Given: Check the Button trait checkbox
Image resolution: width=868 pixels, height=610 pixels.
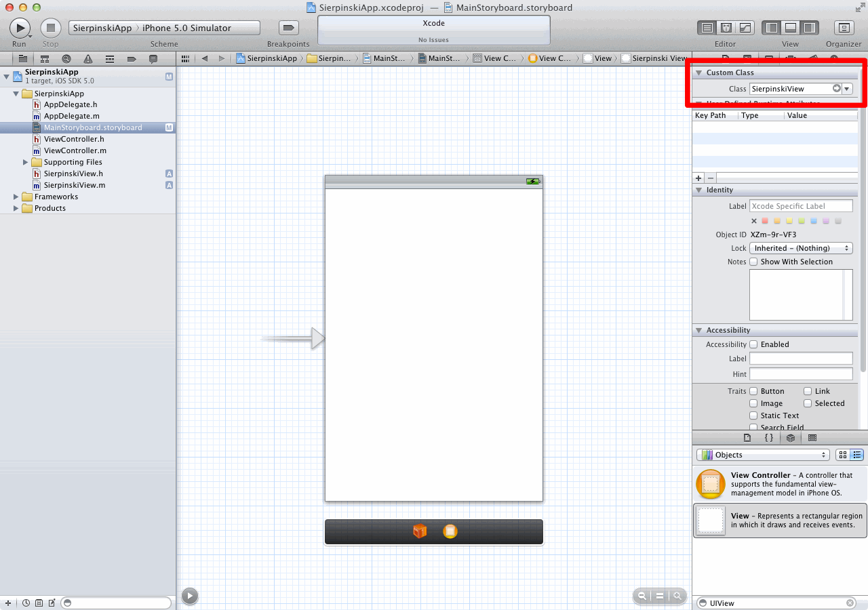Looking at the screenshot, I should click(753, 391).
